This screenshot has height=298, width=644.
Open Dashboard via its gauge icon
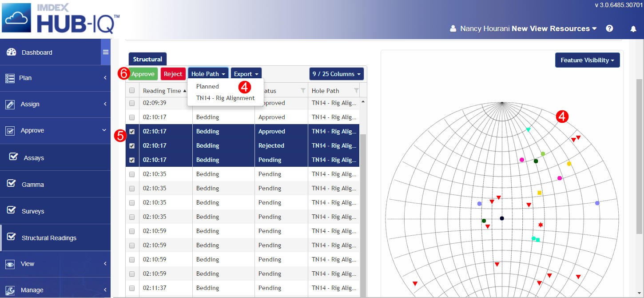tap(11, 52)
